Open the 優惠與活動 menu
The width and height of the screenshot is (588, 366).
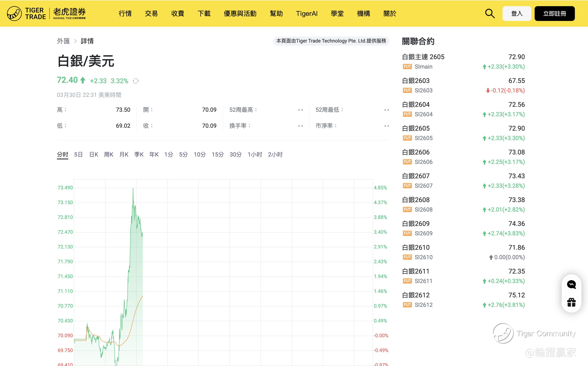(240, 14)
